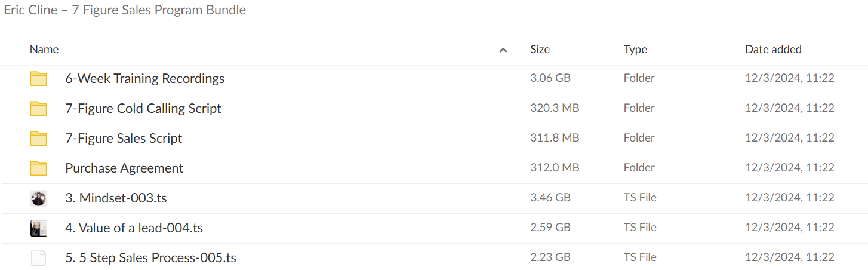The image size is (868, 270).
Task: Toggle the sort arrow in Name column
Action: (503, 50)
